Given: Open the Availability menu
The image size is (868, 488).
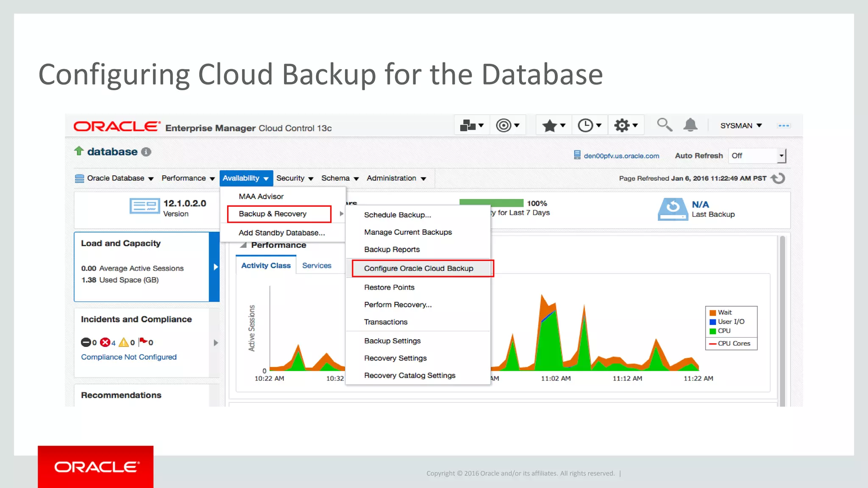Looking at the screenshot, I should point(246,178).
